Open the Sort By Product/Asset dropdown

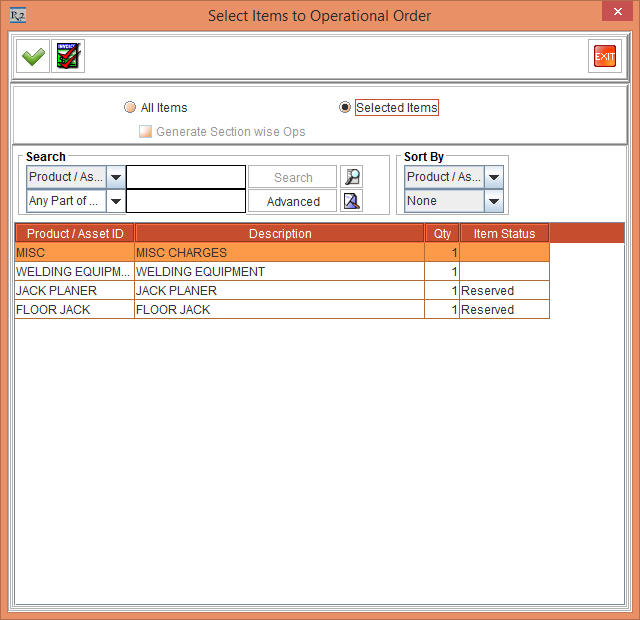[493, 177]
